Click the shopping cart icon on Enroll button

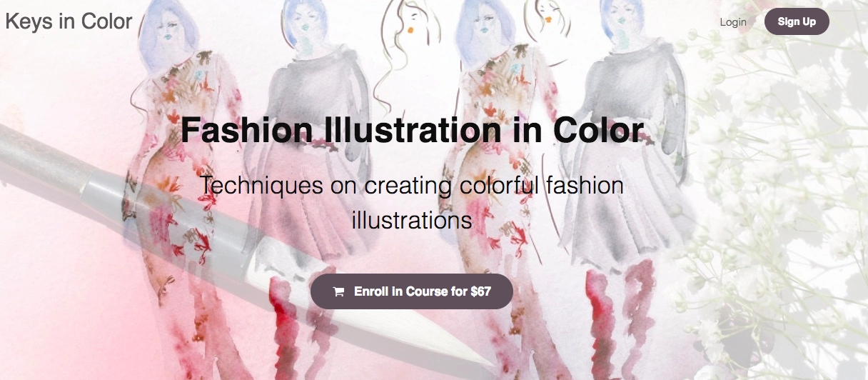(338, 291)
